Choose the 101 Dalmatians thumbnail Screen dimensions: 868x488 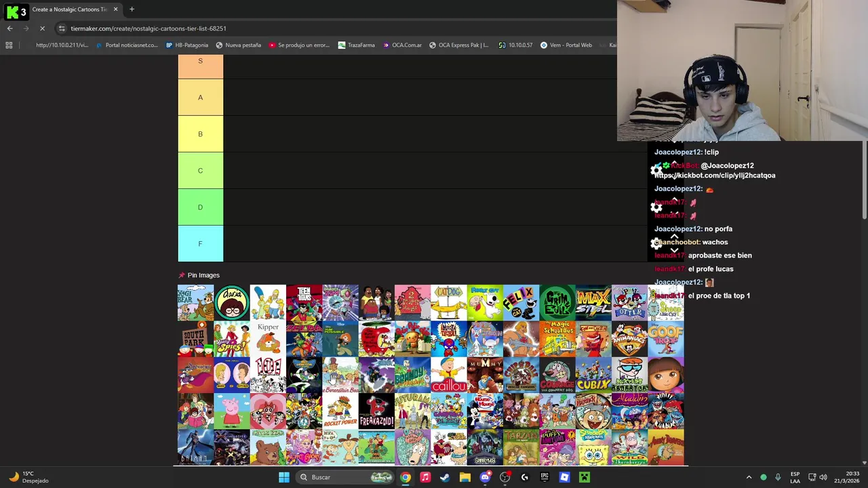[268, 375]
